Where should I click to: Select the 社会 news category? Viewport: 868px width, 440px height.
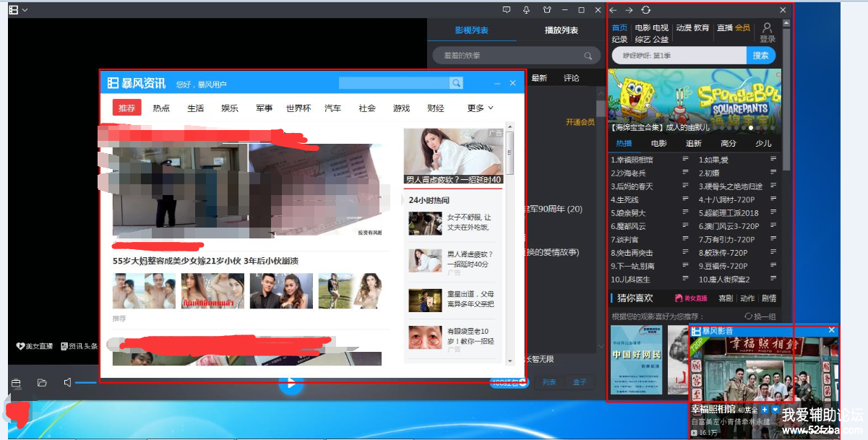coord(367,108)
